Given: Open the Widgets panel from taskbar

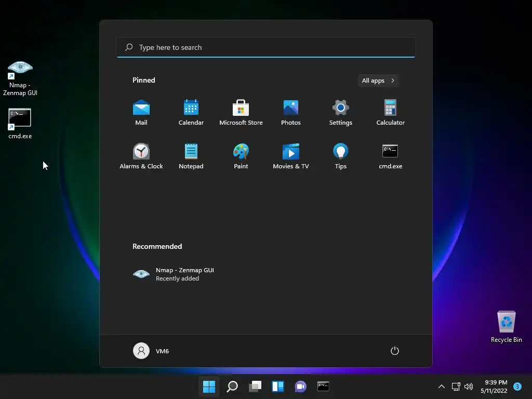Looking at the screenshot, I should coord(278,387).
